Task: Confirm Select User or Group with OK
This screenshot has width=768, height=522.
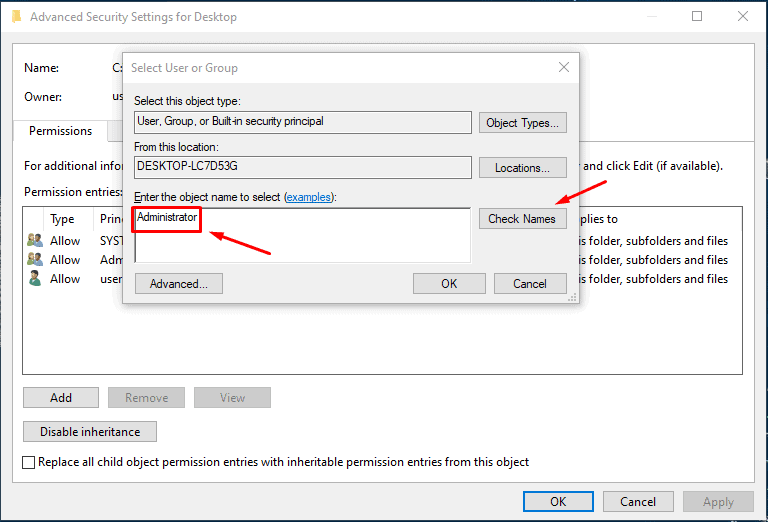Action: (449, 284)
